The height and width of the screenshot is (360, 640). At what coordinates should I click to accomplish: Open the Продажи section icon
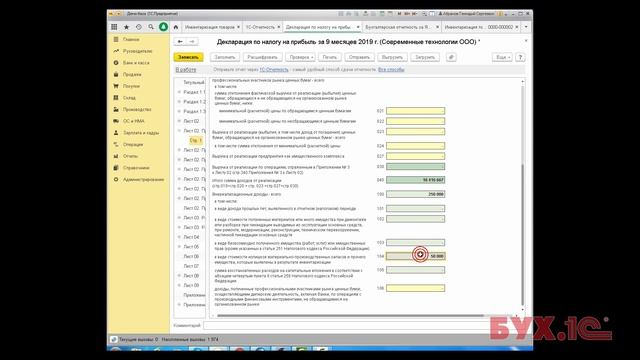click(x=116, y=74)
